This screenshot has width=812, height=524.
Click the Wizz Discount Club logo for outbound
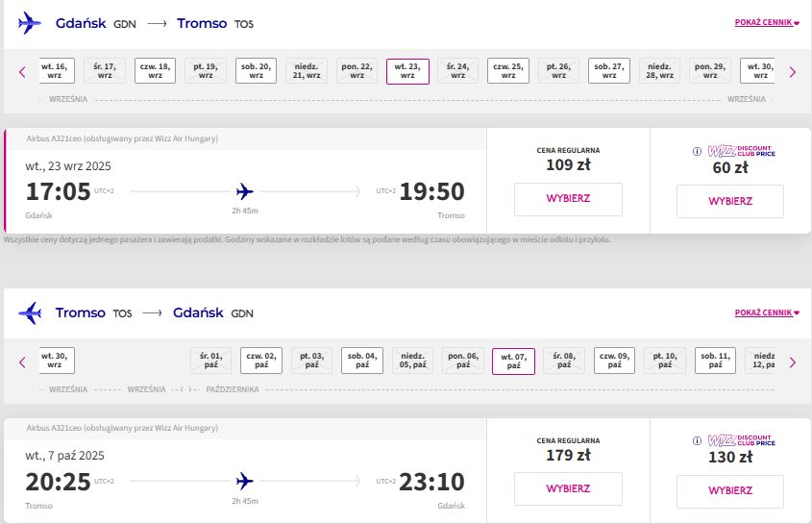(742, 151)
